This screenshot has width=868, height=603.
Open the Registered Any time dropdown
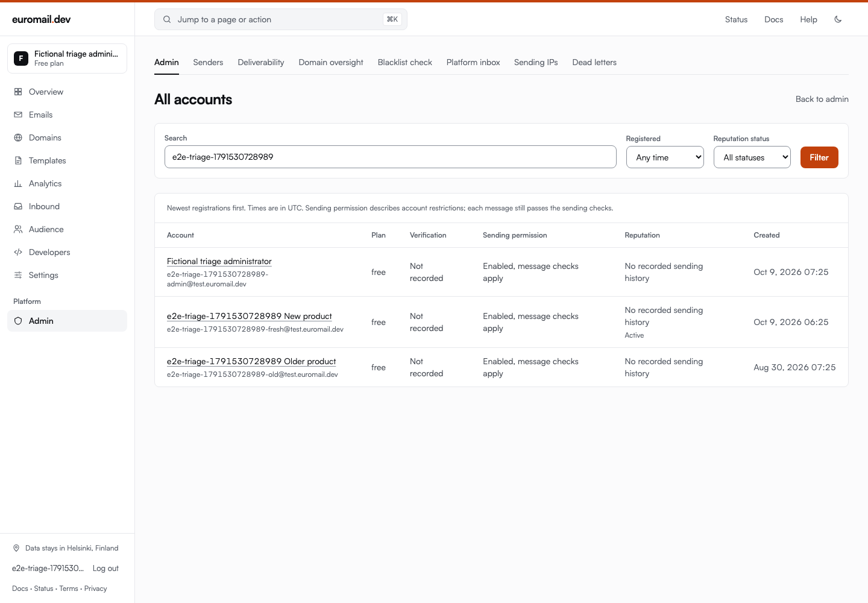point(665,157)
